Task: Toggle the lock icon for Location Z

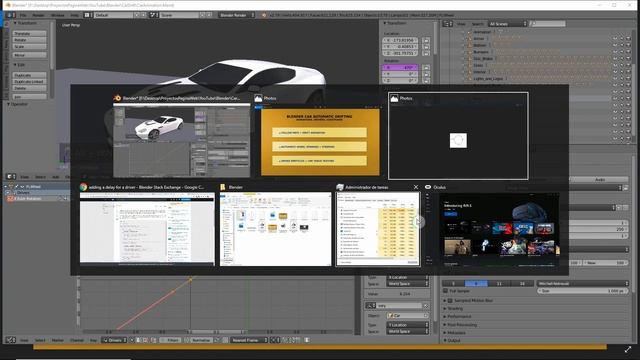Action: pyautogui.click(x=426, y=53)
